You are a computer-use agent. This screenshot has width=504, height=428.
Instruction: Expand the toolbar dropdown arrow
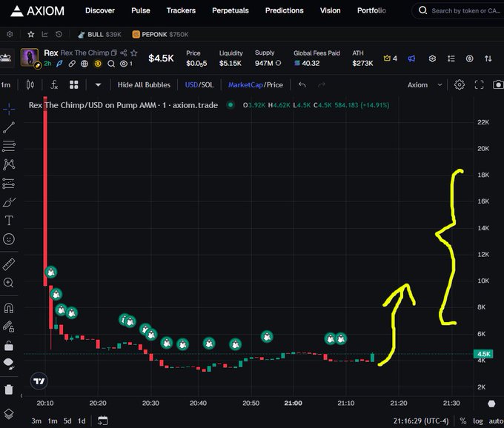[98, 84]
